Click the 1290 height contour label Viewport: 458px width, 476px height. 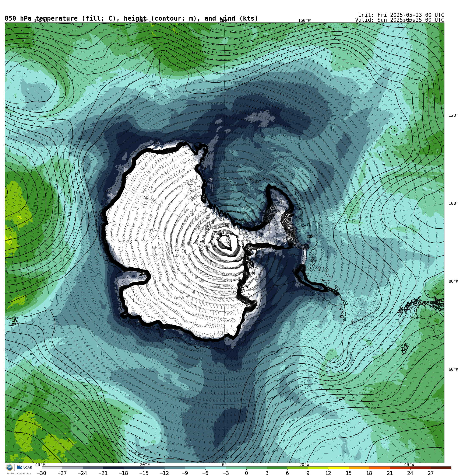pyautogui.click(x=255, y=59)
